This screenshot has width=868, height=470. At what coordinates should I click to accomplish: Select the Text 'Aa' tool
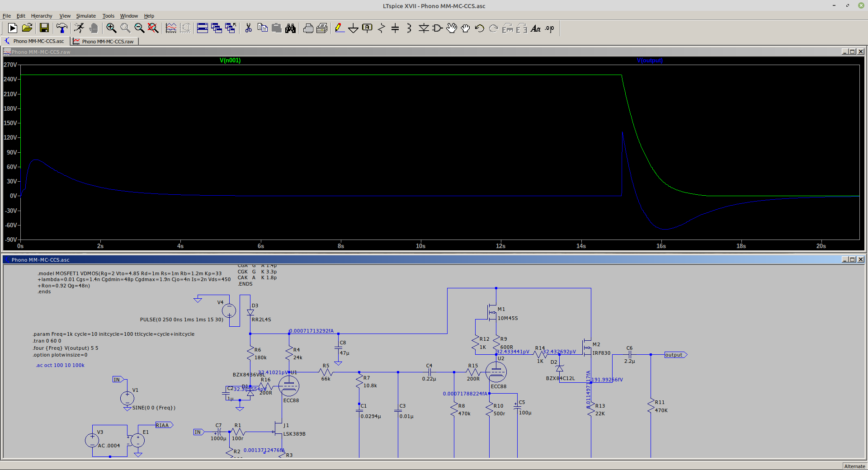536,28
